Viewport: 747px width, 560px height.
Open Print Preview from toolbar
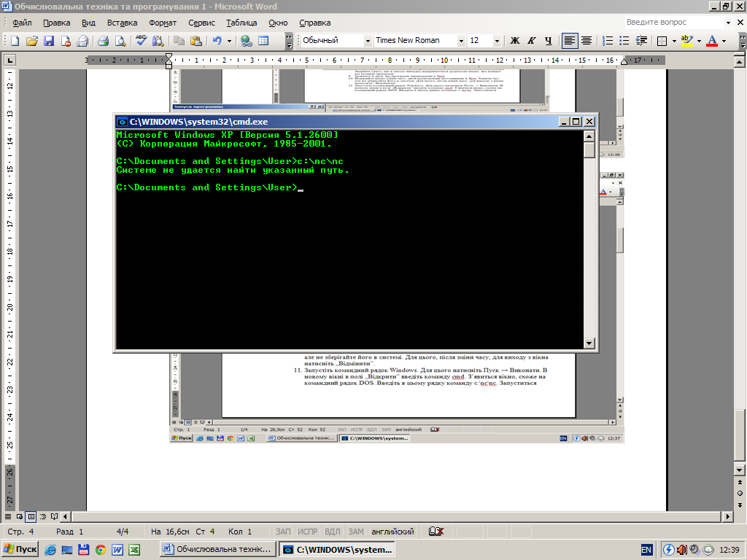[x=120, y=41]
